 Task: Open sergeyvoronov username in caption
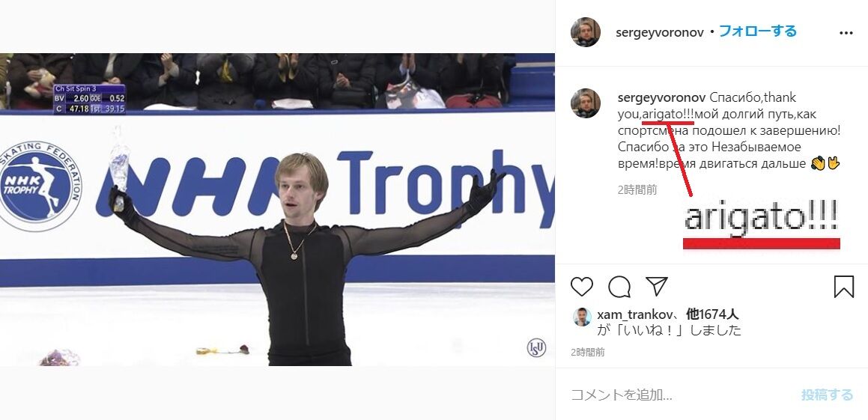pos(661,98)
